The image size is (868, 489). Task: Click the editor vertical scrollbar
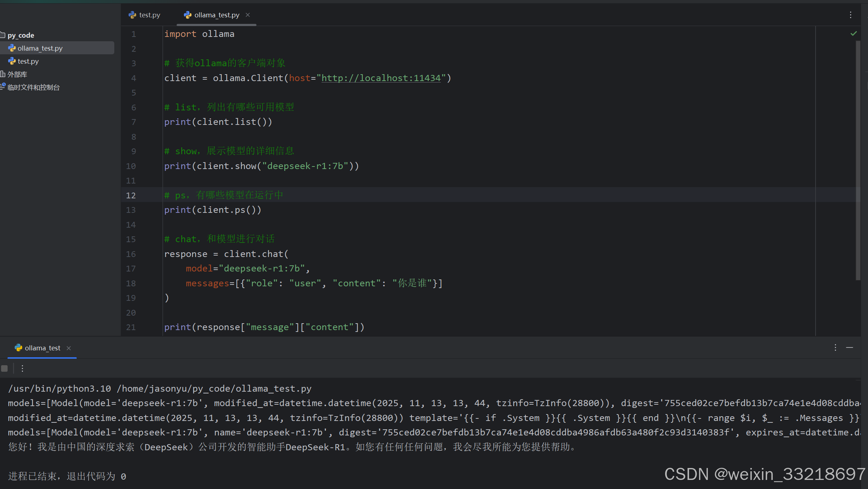[x=858, y=160]
